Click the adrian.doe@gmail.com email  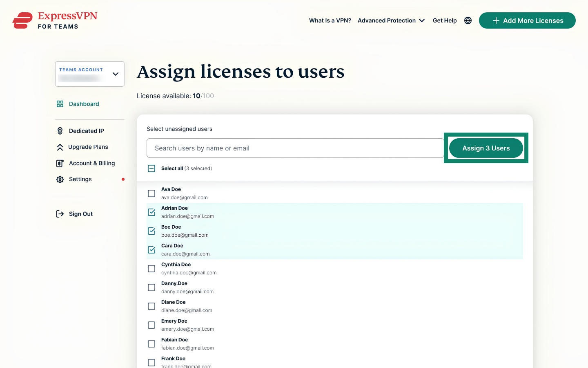187,216
